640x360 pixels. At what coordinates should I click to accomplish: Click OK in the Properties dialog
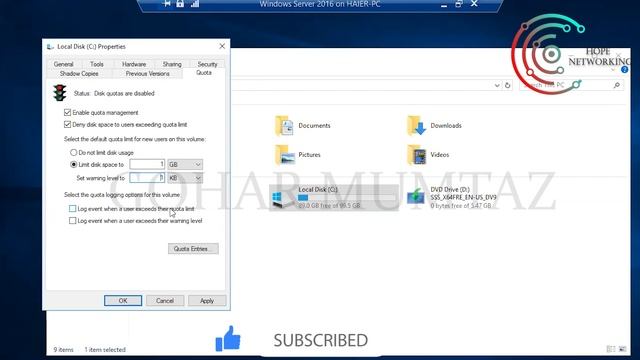click(x=123, y=300)
